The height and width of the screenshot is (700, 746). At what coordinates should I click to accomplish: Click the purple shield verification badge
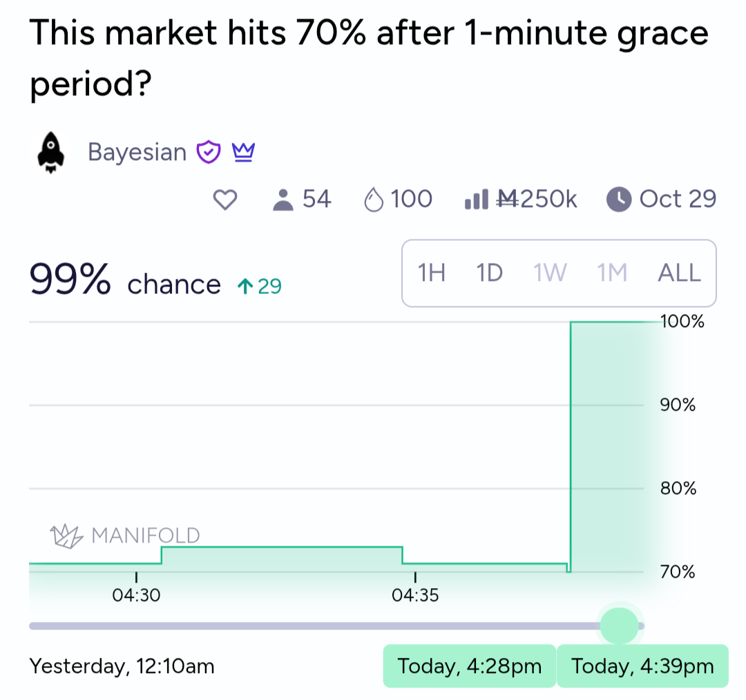pos(209,151)
